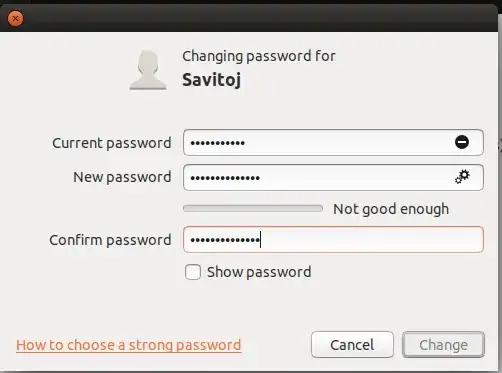Click the username 'Savitoj' heading
Screen dimensions: 502x373
(x=212, y=80)
